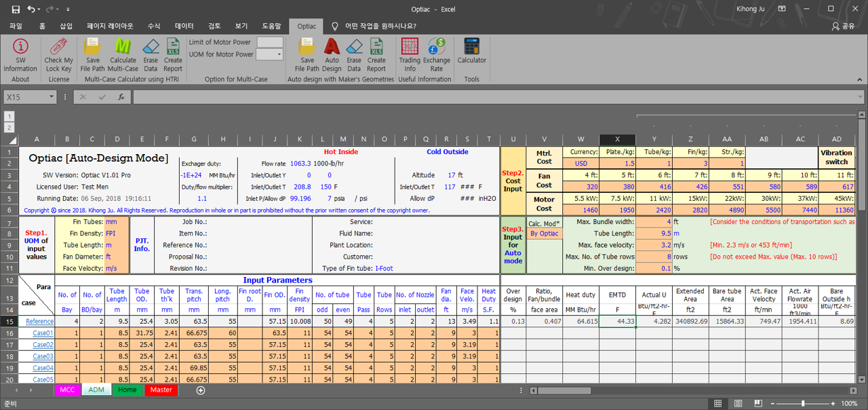Expand the Customize Quick Access Toolbar dropdown
This screenshot has width=868, height=410.
(68, 9)
